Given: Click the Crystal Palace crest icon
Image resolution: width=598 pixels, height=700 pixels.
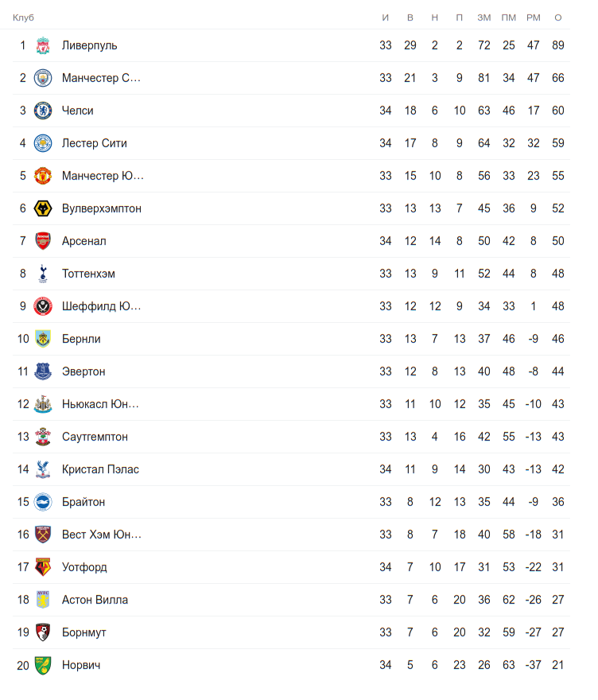Looking at the screenshot, I should (x=43, y=469).
